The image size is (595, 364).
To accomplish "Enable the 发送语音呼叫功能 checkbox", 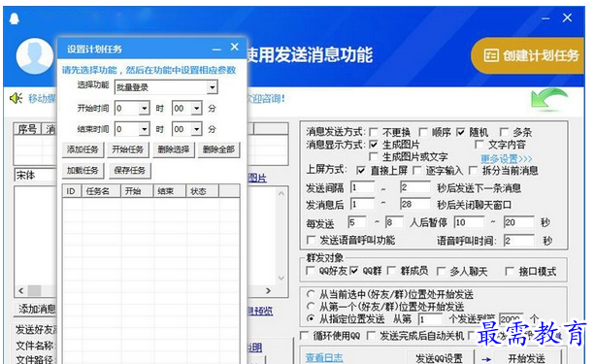I will pyautogui.click(x=312, y=240).
